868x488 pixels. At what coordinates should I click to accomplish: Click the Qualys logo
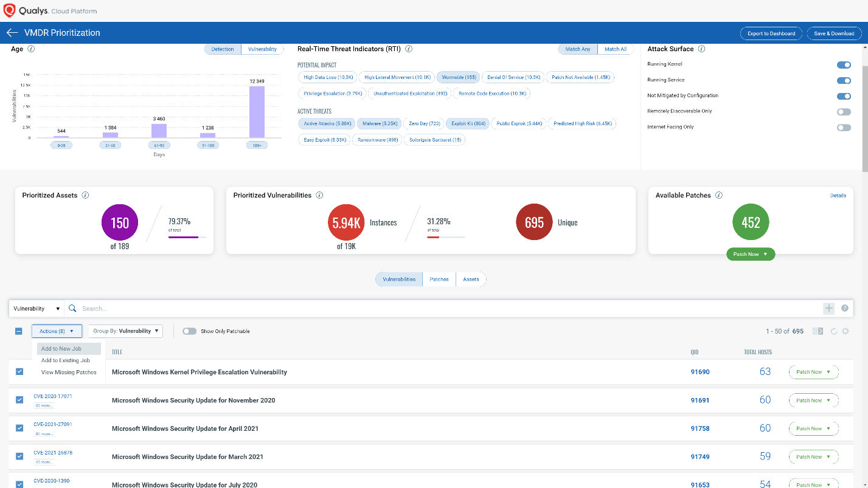point(10,10)
